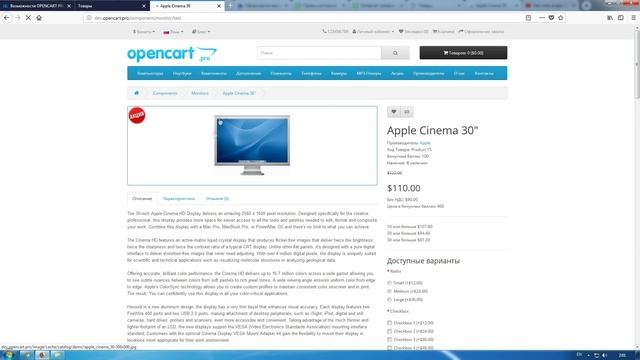Click the compare product arrows button
The height and width of the screenshot is (360, 640).
point(407,112)
